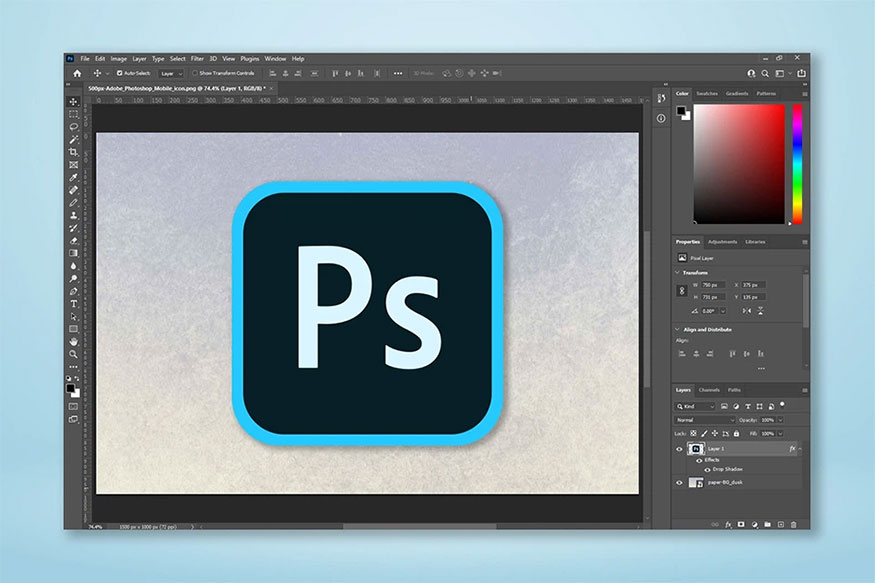Select the Hand tool

tap(73, 341)
